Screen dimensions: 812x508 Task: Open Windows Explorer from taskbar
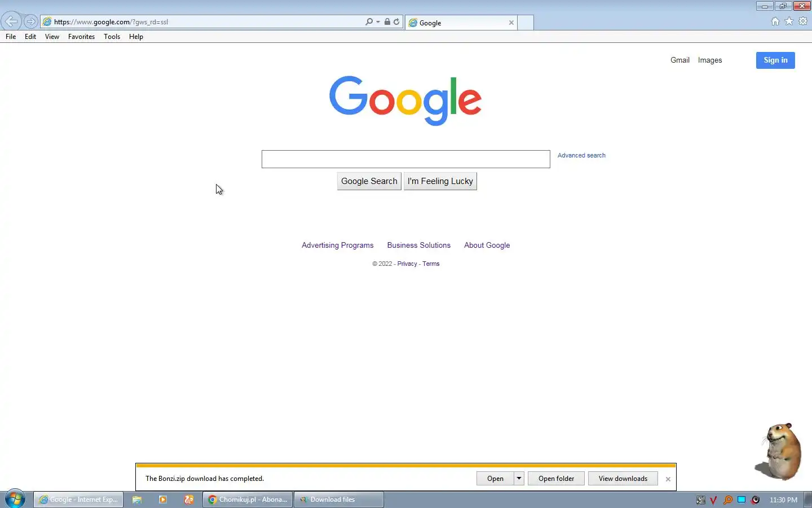[x=137, y=500]
